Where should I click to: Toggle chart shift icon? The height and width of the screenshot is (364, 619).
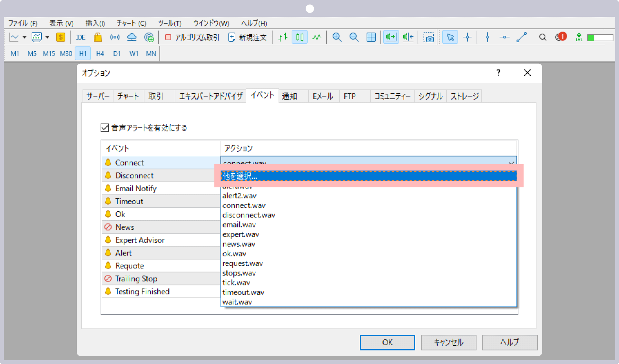408,37
